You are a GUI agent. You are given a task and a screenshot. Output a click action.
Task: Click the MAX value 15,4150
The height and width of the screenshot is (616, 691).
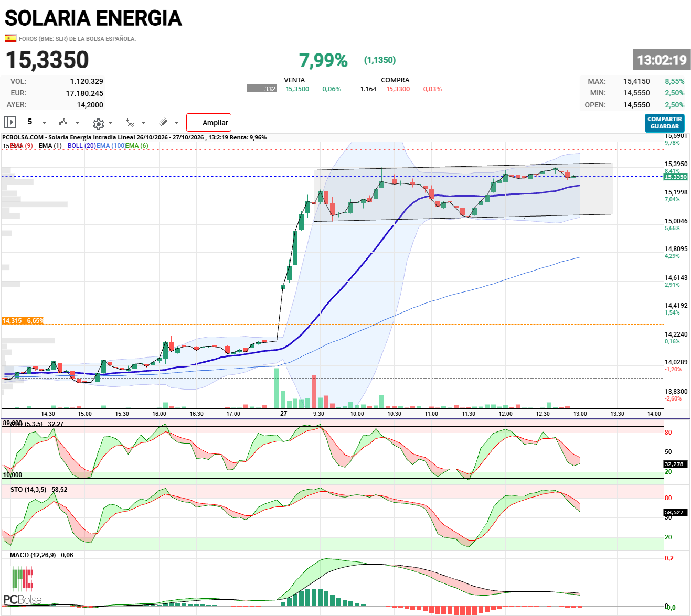636,81
